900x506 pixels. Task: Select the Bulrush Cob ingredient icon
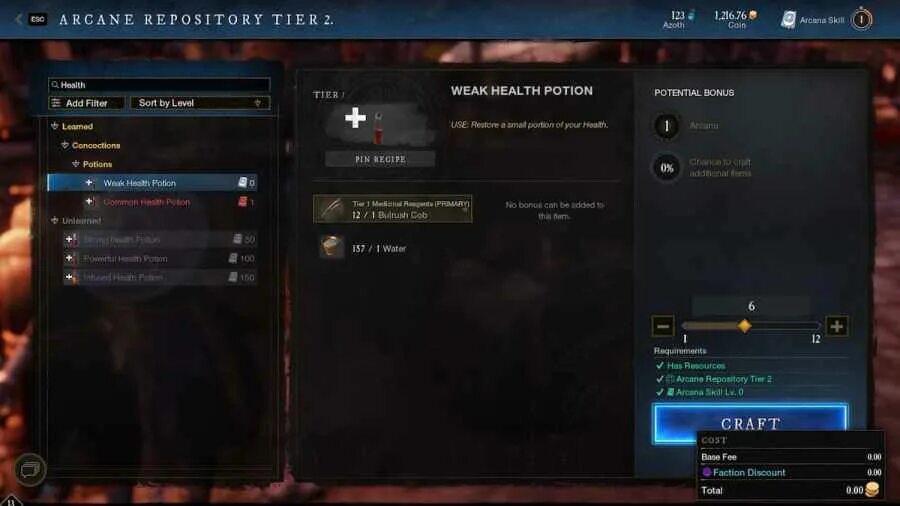tap(332, 209)
